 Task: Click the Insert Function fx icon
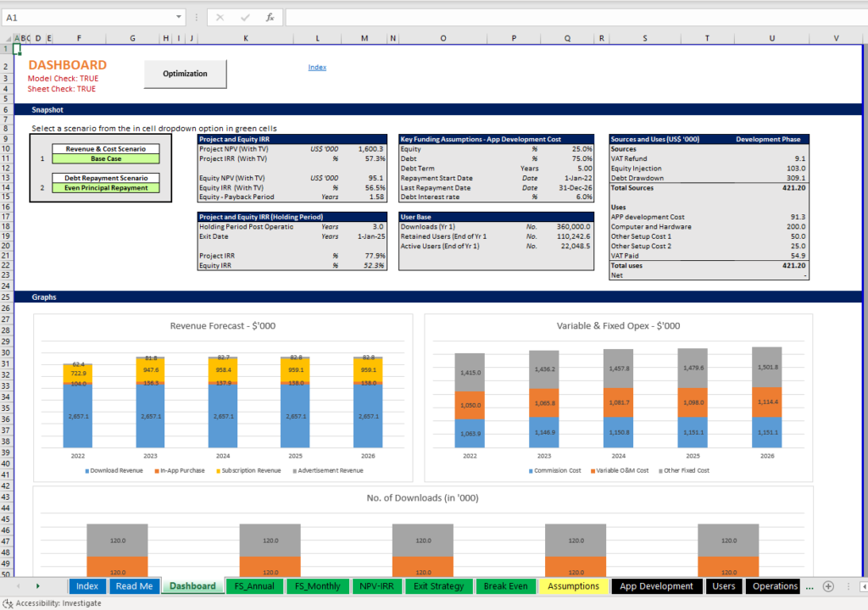coord(270,17)
